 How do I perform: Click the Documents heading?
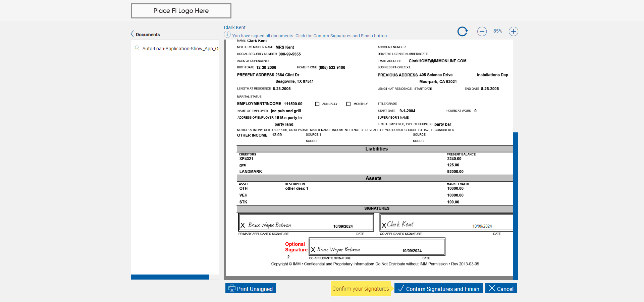(148, 35)
